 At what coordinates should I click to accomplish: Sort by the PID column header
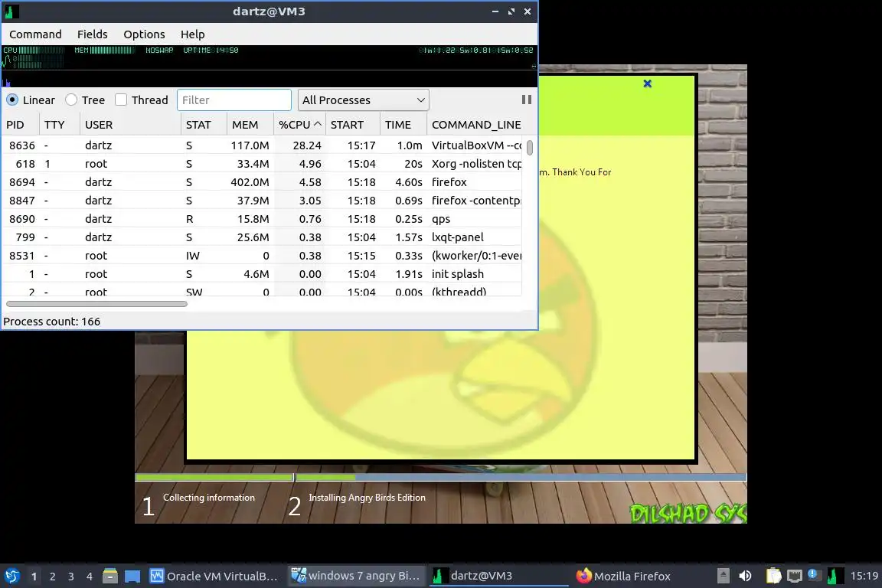[20, 125]
